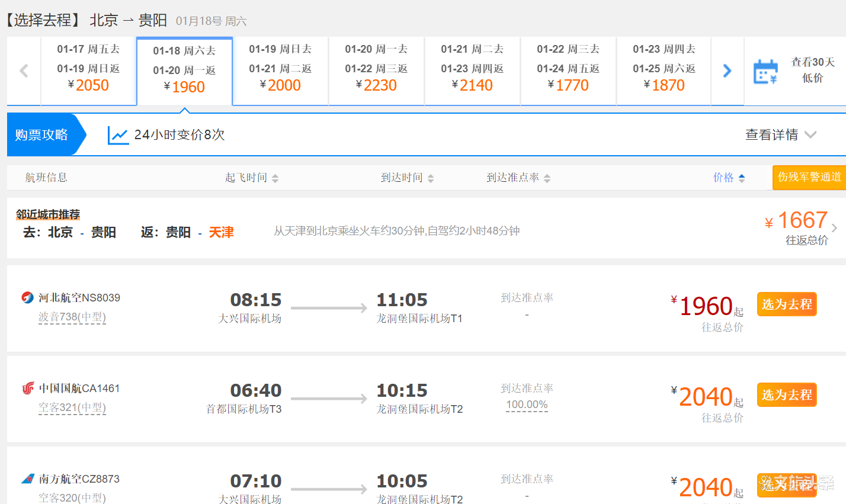Expand 查看详情 price details
846x504 pixels.
tap(781, 135)
